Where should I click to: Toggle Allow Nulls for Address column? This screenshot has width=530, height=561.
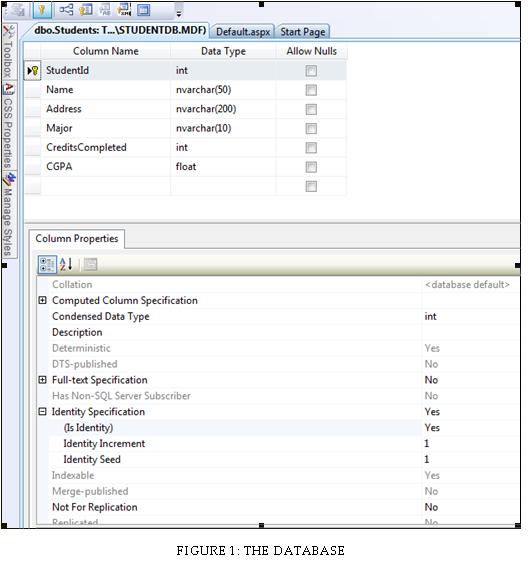click(311, 109)
